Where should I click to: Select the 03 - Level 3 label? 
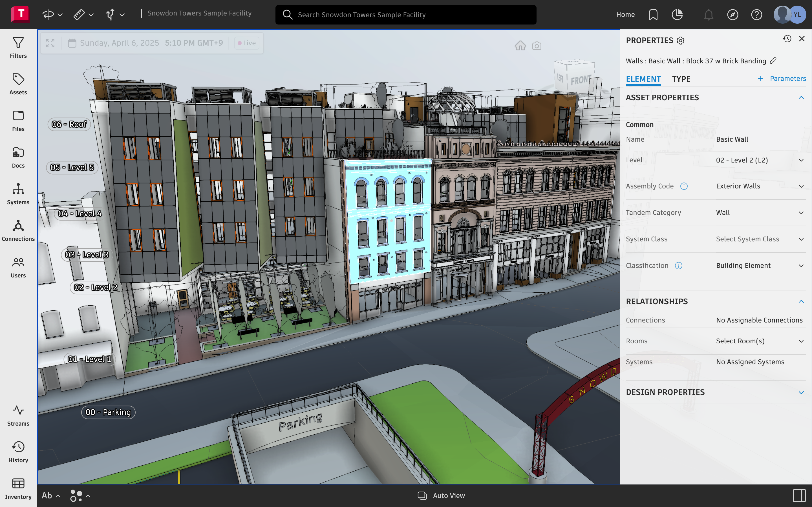[87, 255]
